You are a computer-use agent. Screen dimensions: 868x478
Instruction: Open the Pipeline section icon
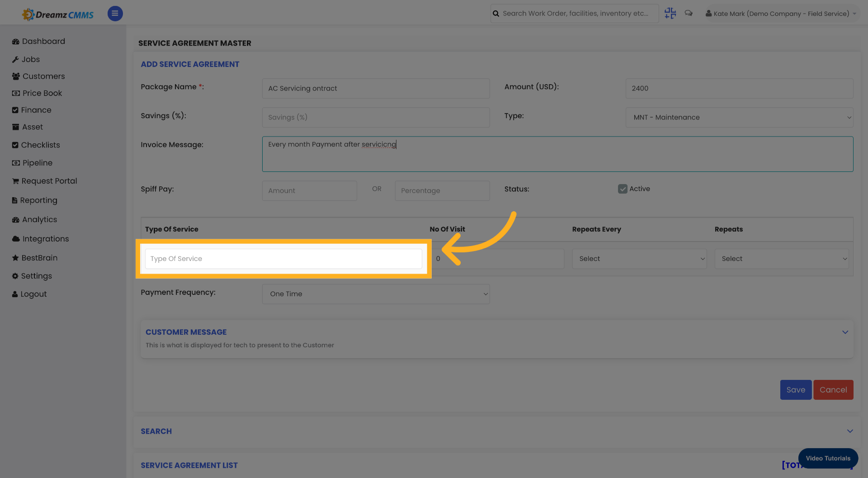tap(15, 163)
